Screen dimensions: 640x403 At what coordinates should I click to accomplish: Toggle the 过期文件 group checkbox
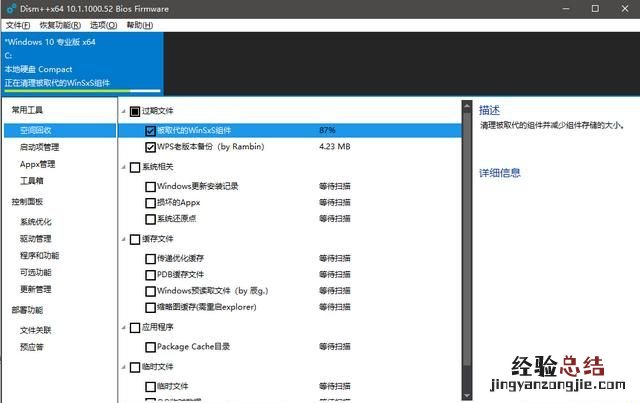(x=135, y=111)
